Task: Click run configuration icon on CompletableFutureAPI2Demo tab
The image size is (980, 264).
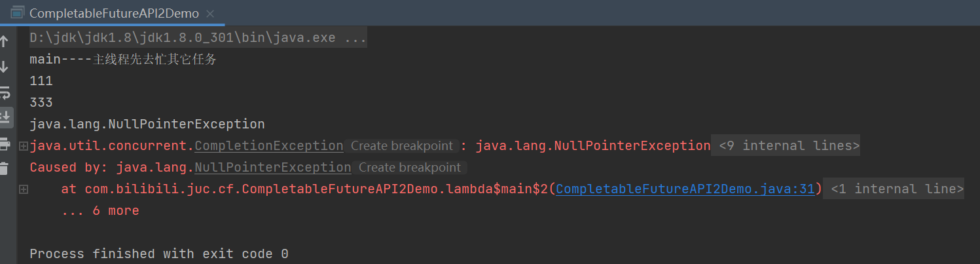Action: pos(18,12)
